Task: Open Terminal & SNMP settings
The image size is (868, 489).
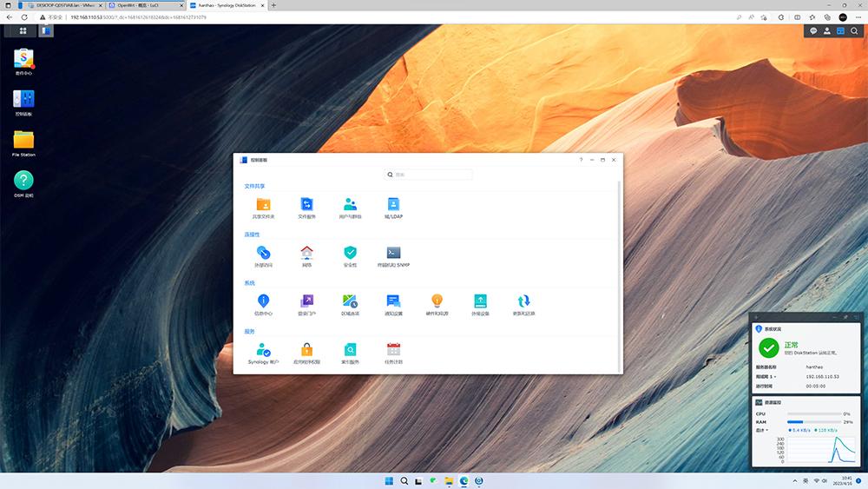Action: coord(393,254)
